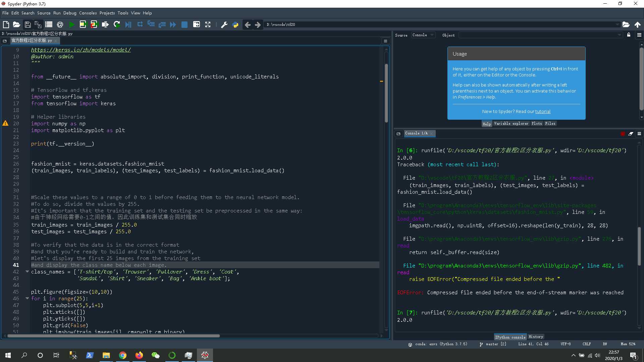This screenshot has width=644, height=362.
Task: Run the file with the green play icon
Action: coord(71,24)
